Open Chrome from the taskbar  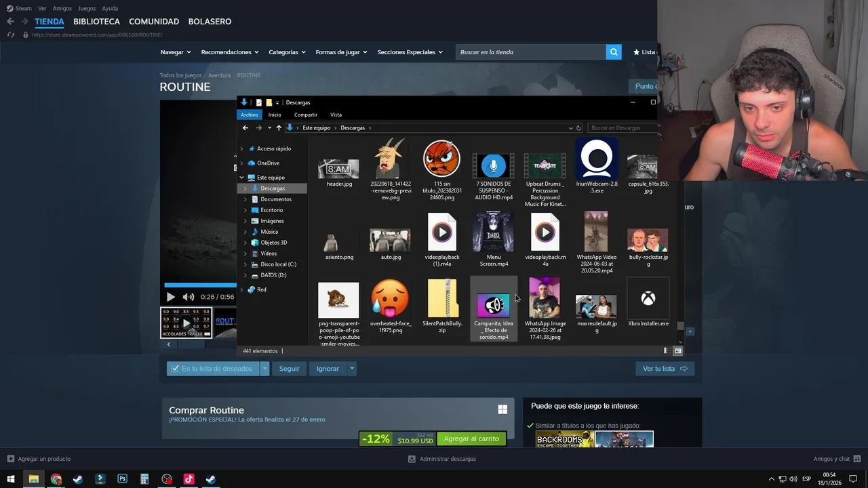pyautogui.click(x=56, y=479)
